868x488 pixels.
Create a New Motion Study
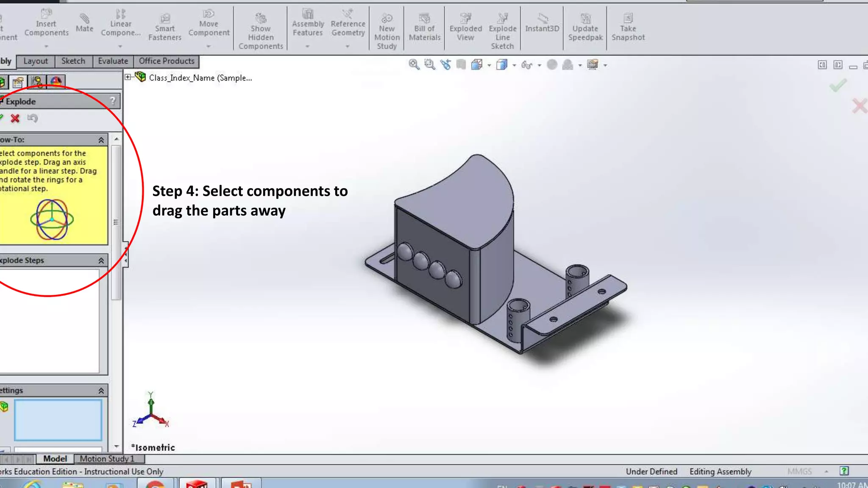coord(387,31)
